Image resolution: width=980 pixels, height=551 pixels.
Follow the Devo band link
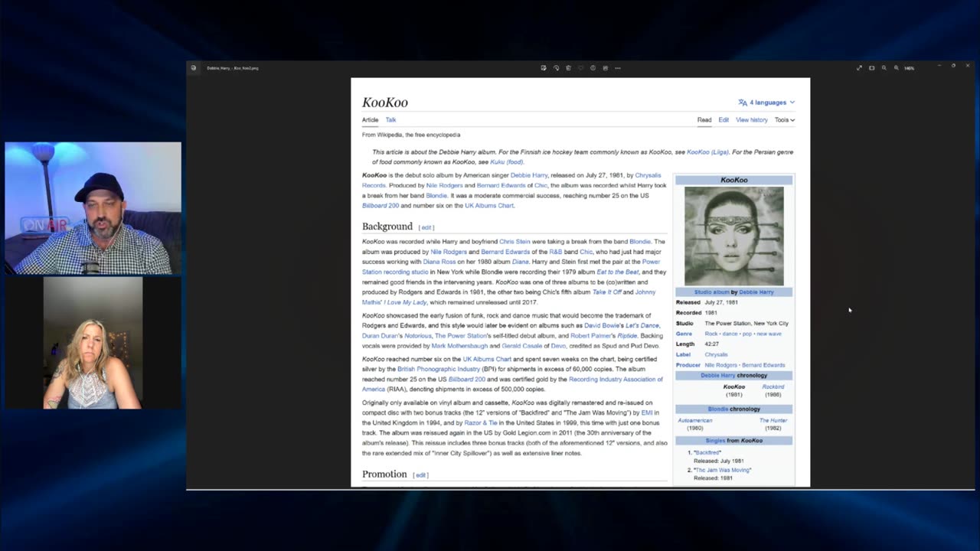[558, 346]
